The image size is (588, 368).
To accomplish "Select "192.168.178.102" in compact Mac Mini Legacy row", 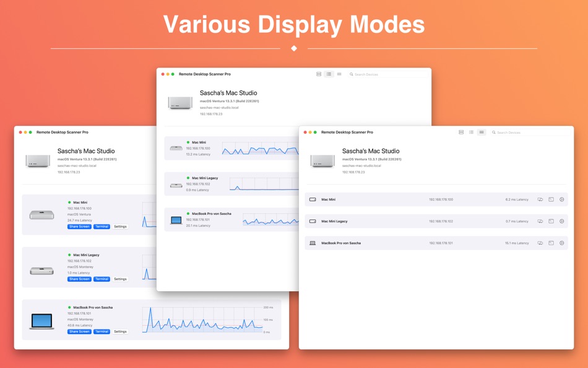I will click(x=441, y=221).
